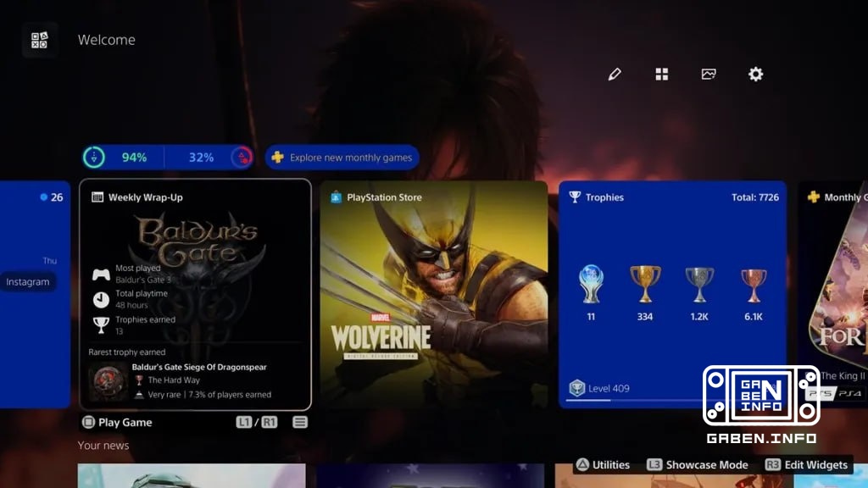Select the 94% download progress indicator
The width and height of the screenshot is (868, 488).
134,158
